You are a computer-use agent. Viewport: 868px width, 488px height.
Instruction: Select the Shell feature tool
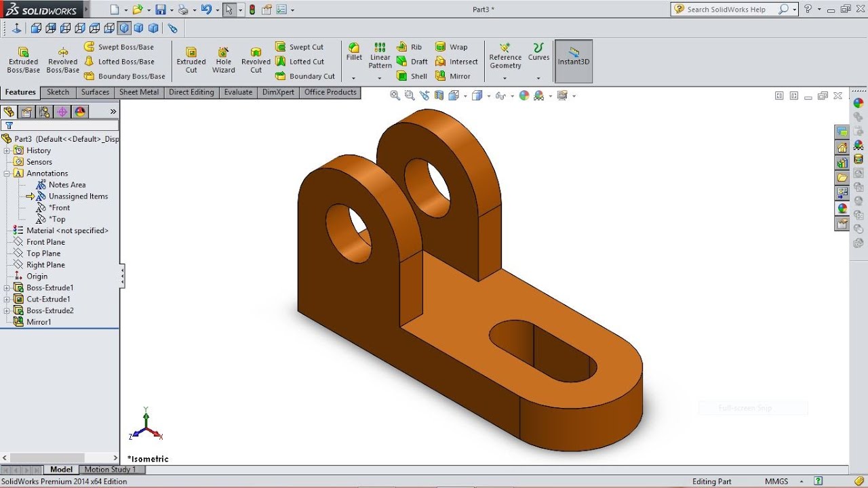coord(412,76)
